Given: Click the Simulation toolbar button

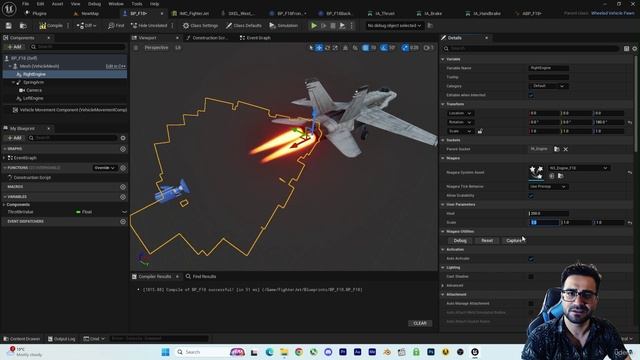Looking at the screenshot, I should (x=284, y=25).
